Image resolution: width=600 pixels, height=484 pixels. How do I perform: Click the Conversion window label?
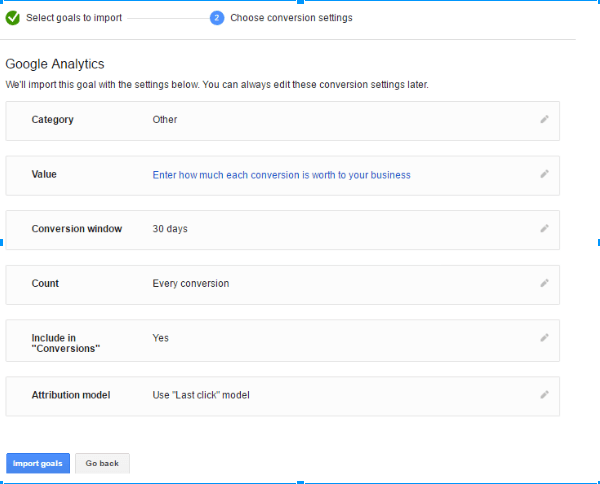(x=77, y=228)
